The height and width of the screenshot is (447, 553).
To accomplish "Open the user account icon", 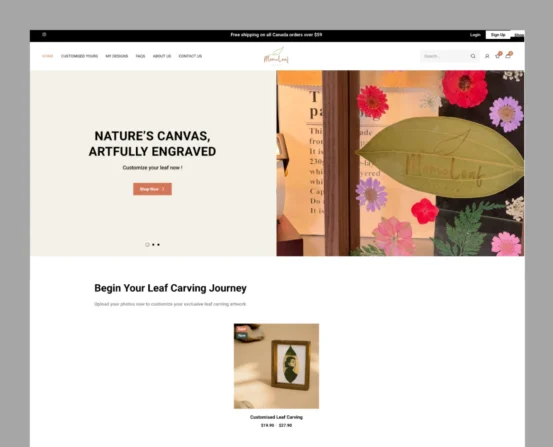I will click(487, 56).
